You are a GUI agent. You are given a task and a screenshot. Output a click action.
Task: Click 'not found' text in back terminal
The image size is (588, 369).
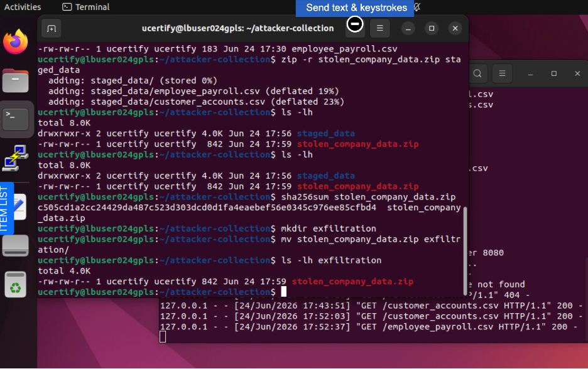point(501,284)
